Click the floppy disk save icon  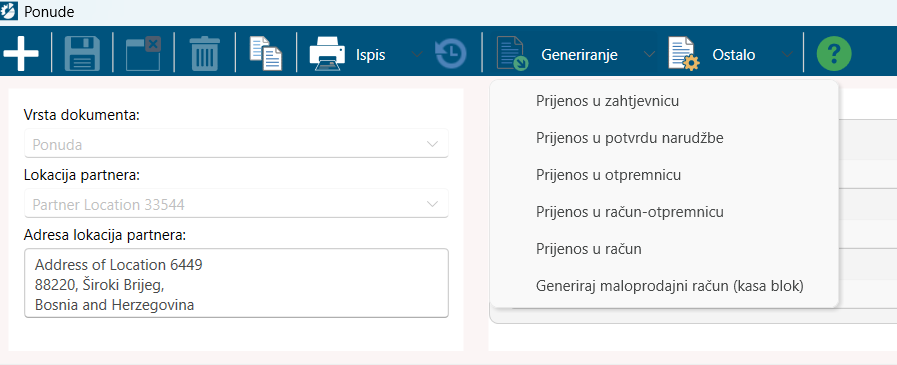(82, 54)
